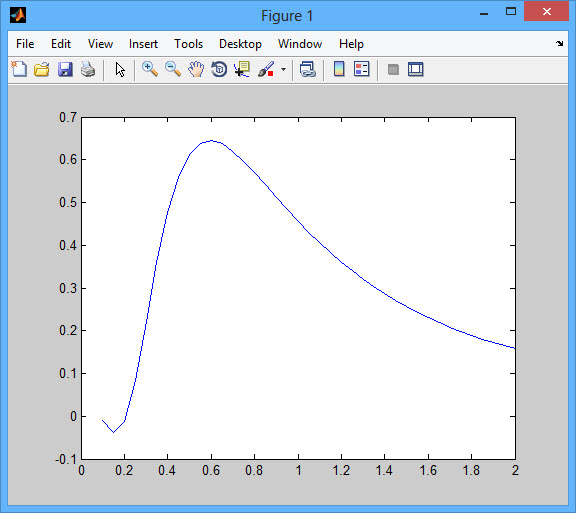Click the Link Plot toolbar button
576x513 pixels.
[307, 69]
